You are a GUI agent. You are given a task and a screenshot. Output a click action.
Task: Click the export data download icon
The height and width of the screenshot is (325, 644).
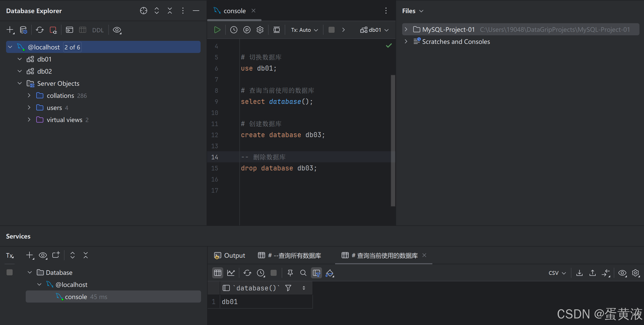pos(579,273)
